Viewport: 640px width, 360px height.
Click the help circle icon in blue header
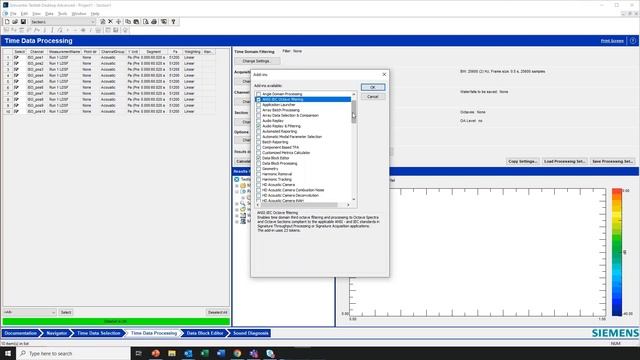click(x=633, y=41)
